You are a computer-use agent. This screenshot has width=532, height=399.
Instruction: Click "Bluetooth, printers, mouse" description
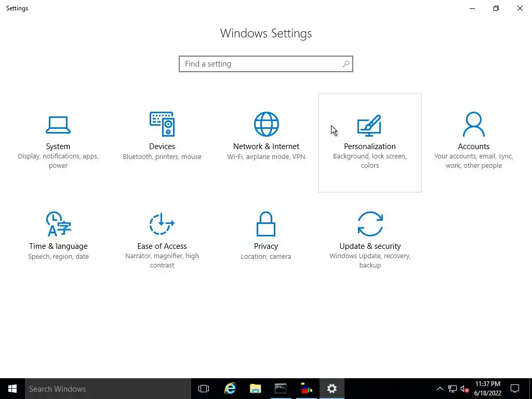point(162,156)
